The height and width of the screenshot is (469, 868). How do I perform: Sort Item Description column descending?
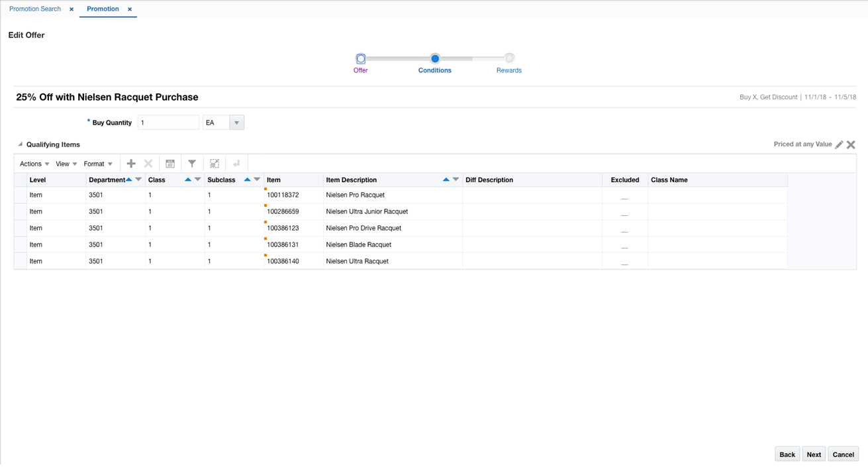pyautogui.click(x=456, y=180)
